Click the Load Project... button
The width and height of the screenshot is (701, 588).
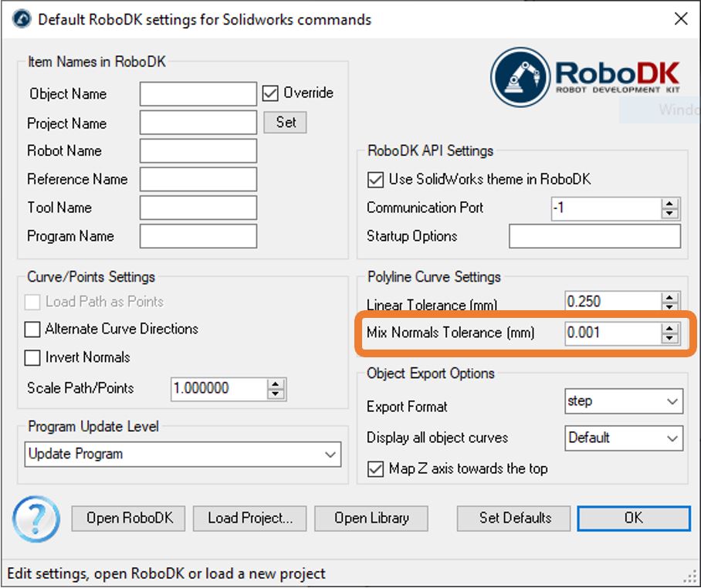[x=249, y=518]
